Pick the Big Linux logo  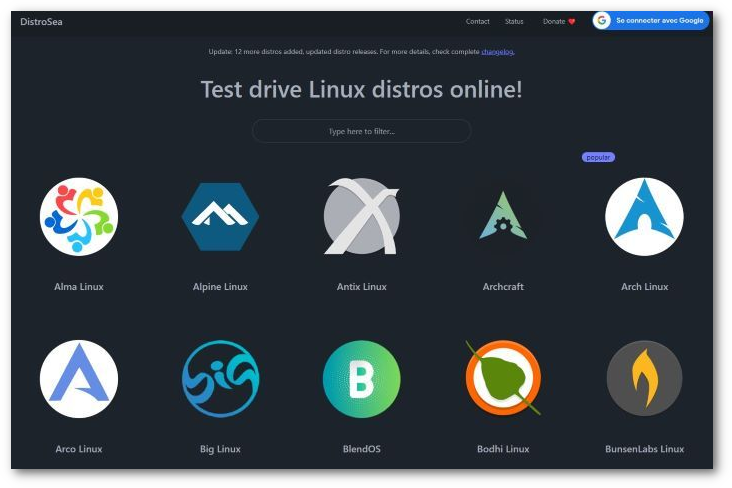point(220,379)
